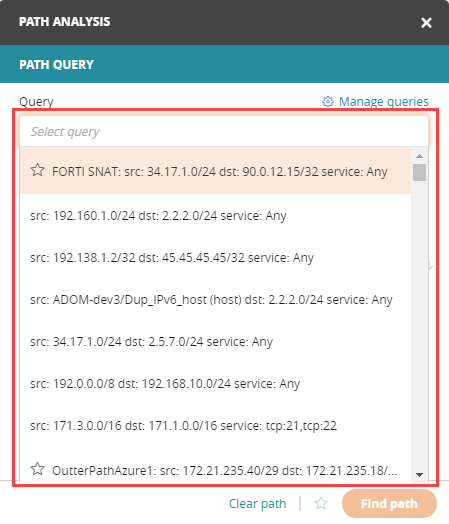Choose query src 192.160.1.0/24 dst 2.2.2.0/24
449x524 pixels.
(x=215, y=216)
